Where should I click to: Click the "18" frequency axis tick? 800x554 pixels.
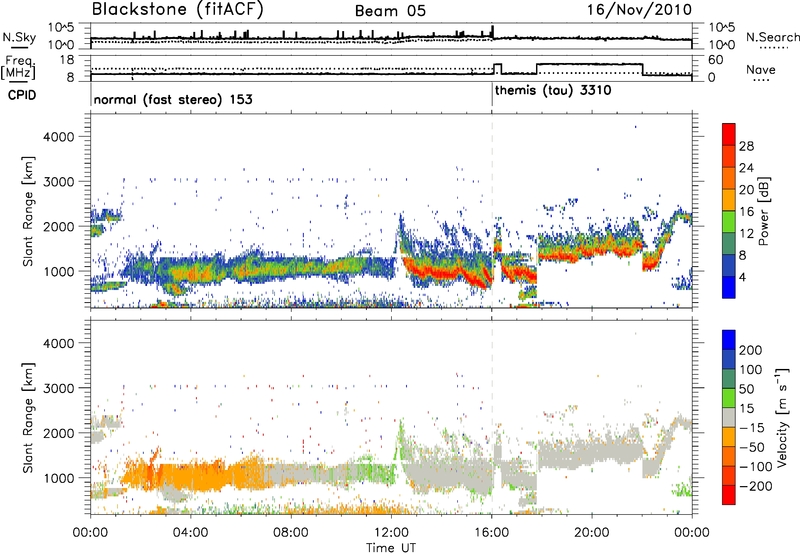click(x=66, y=60)
